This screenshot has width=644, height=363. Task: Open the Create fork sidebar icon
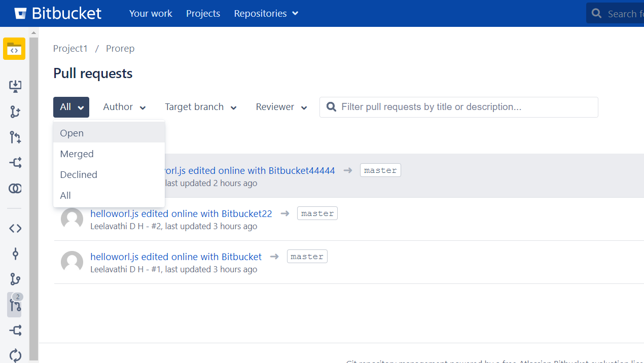click(15, 163)
